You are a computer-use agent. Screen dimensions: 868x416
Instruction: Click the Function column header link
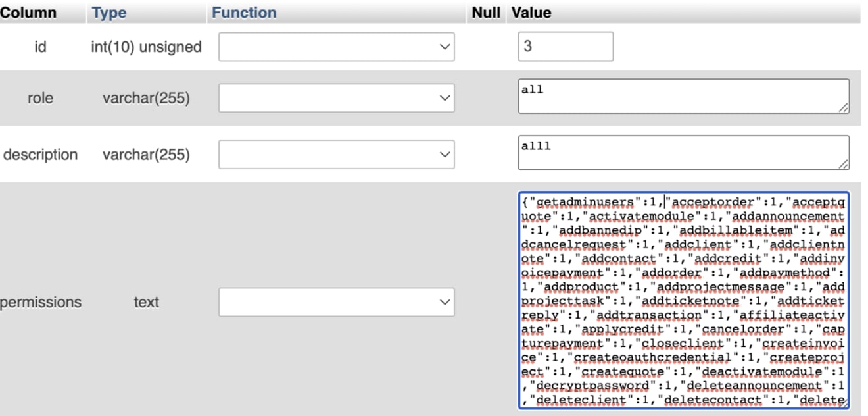click(x=244, y=13)
